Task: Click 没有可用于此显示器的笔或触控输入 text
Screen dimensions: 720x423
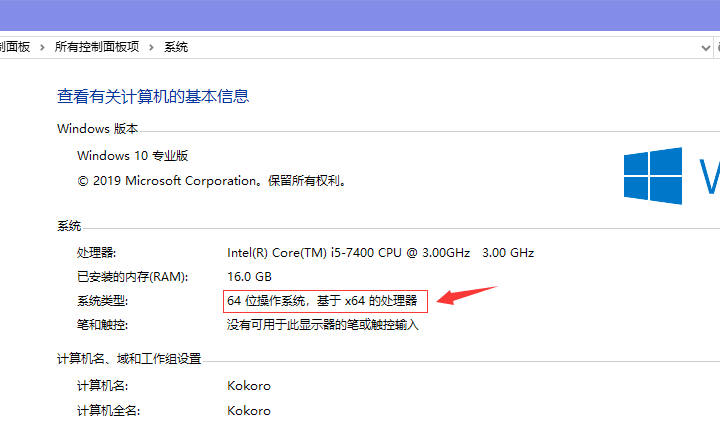Action: point(323,325)
